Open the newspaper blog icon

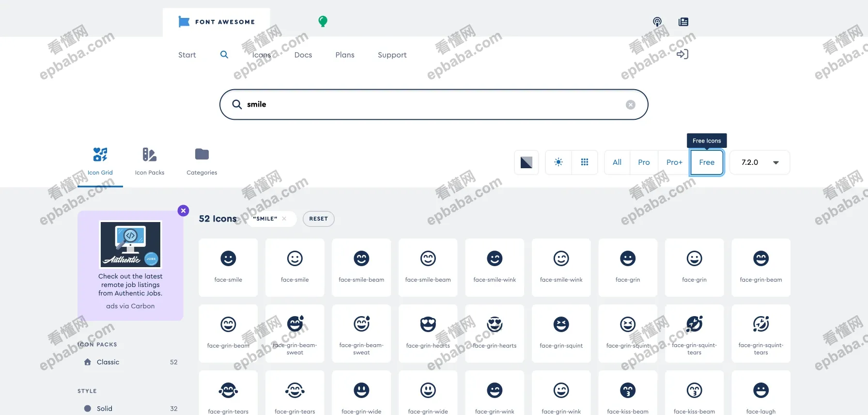tap(683, 22)
